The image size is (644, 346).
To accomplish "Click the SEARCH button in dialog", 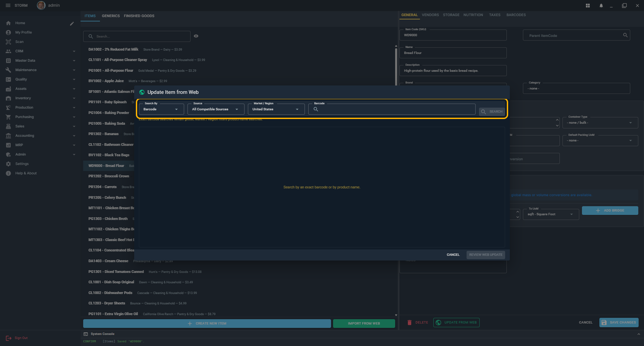I will coord(492,112).
